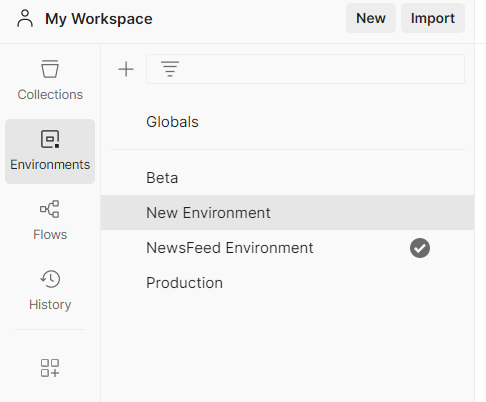The width and height of the screenshot is (486, 402).
Task: Click the Flows text label
Action: (x=50, y=235)
